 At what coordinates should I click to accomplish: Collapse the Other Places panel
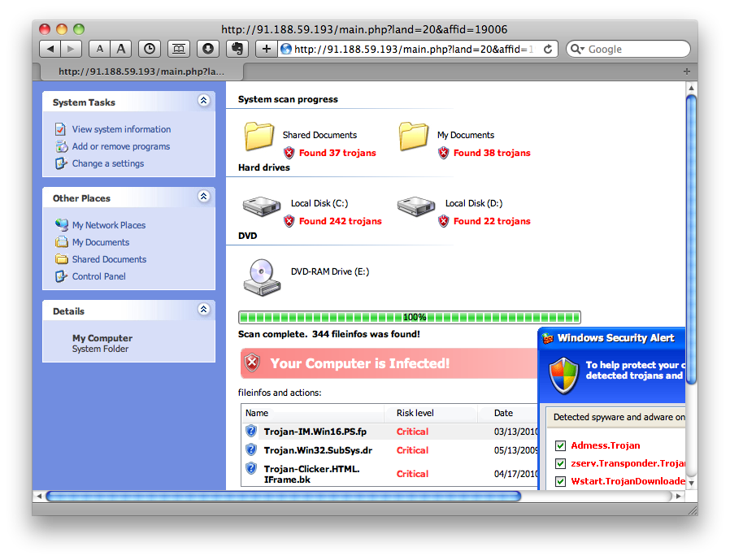203,196
